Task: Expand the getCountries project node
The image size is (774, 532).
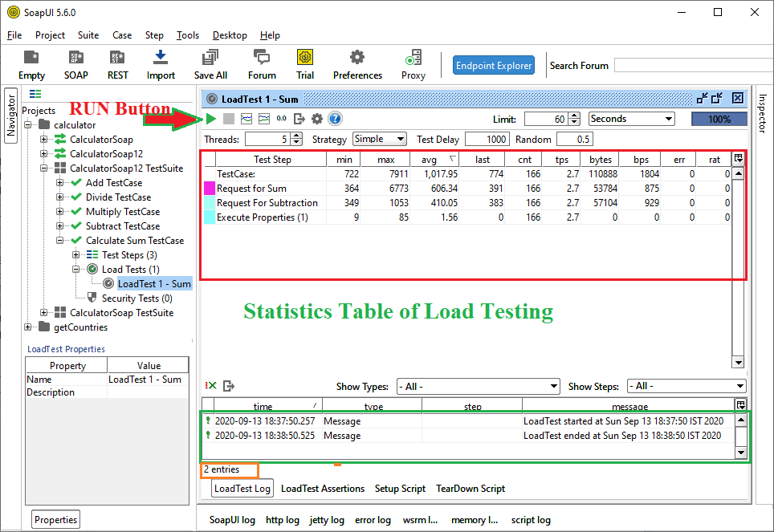Action: (28, 327)
